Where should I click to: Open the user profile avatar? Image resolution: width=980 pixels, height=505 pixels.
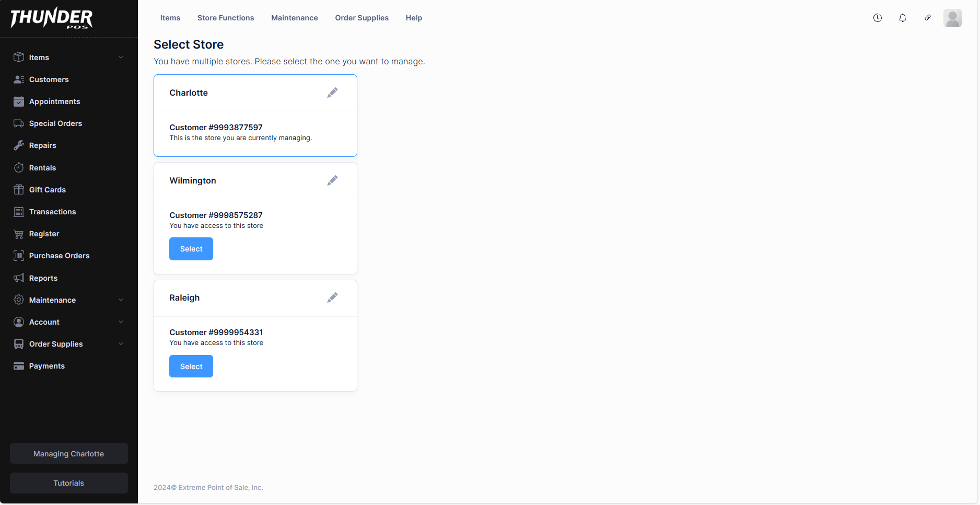952,18
